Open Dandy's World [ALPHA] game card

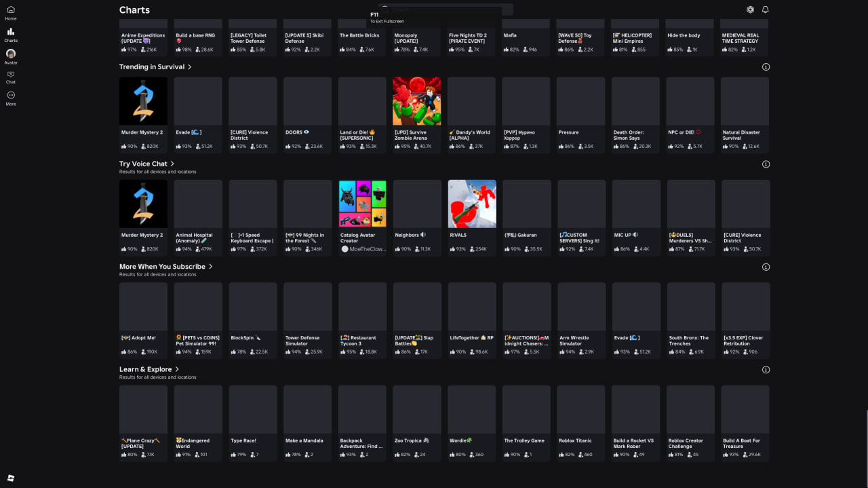(x=471, y=115)
